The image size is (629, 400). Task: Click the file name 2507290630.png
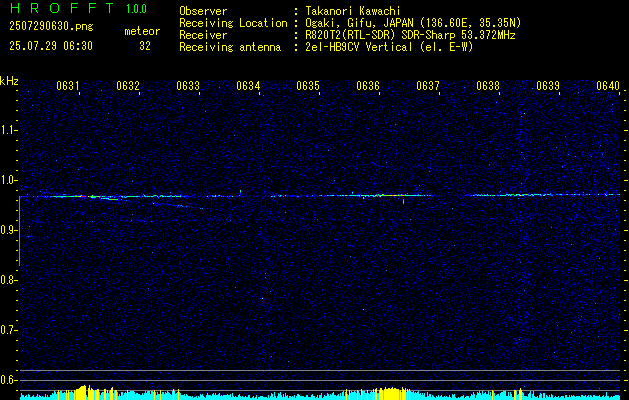(x=51, y=27)
